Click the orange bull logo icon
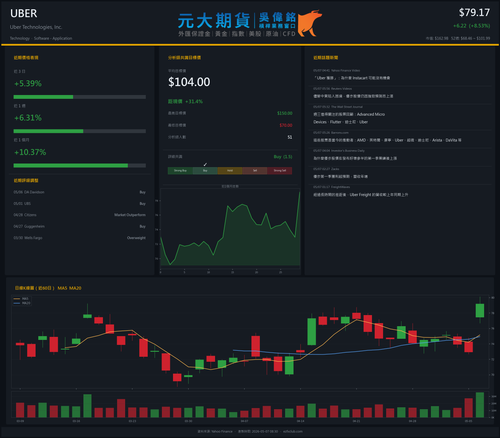The height and width of the screenshot is (438, 500). point(310,23)
